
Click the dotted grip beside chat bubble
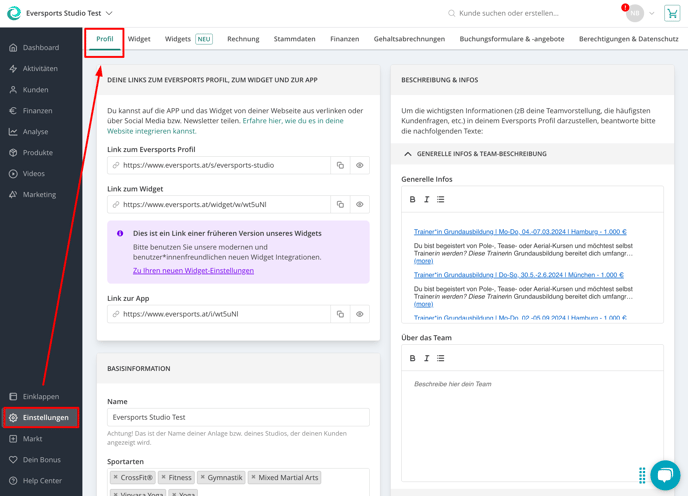tap(642, 475)
